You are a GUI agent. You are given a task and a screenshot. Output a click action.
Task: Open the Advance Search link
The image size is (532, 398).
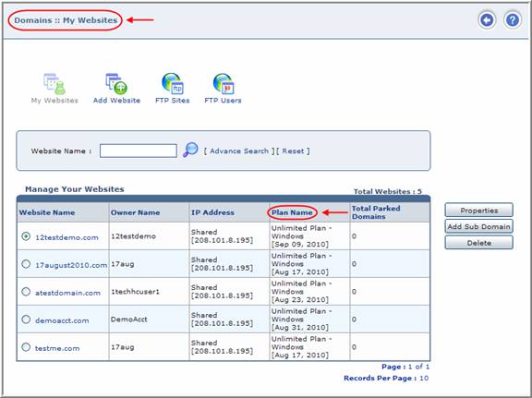(x=239, y=151)
